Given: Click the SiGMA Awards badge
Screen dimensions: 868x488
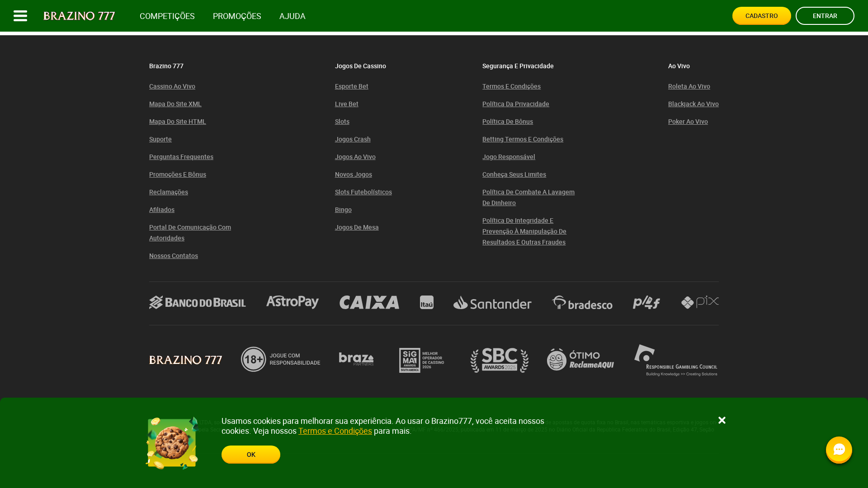Looking at the screenshot, I should [422, 360].
